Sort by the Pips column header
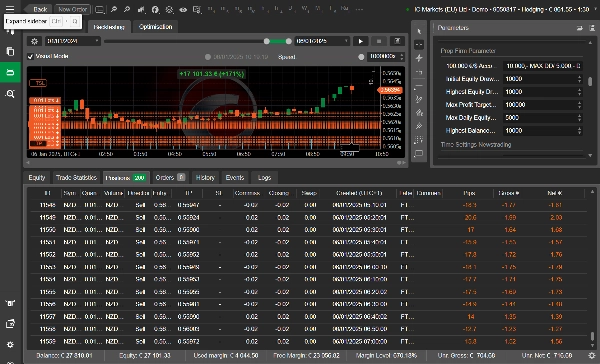 pyautogui.click(x=469, y=193)
